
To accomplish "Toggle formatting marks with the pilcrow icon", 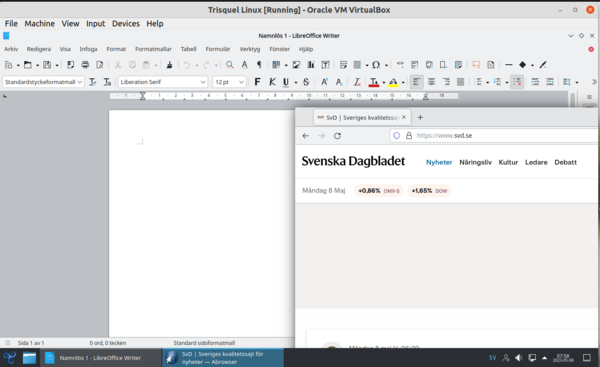I will click(259, 65).
